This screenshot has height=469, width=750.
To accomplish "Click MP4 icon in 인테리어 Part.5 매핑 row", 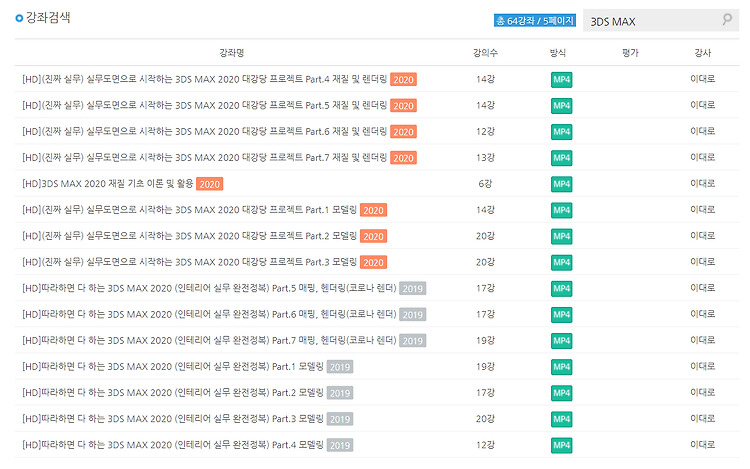I will tap(562, 288).
